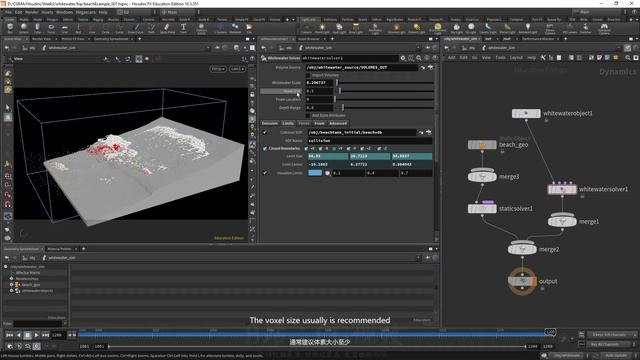The image size is (640, 360).
Task: Open the Help menu in main menubar
Action: coord(103,12)
